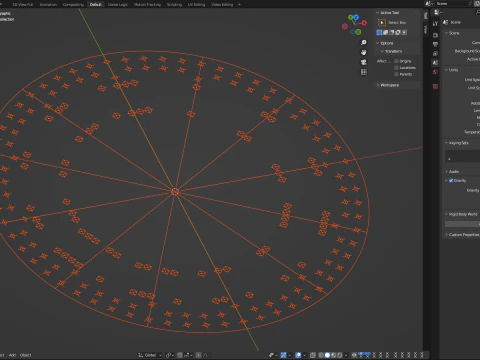Image resolution: width=480 pixels, height=360 pixels.
Task: Toggle viewport overlays display button
Action: click(298, 355)
